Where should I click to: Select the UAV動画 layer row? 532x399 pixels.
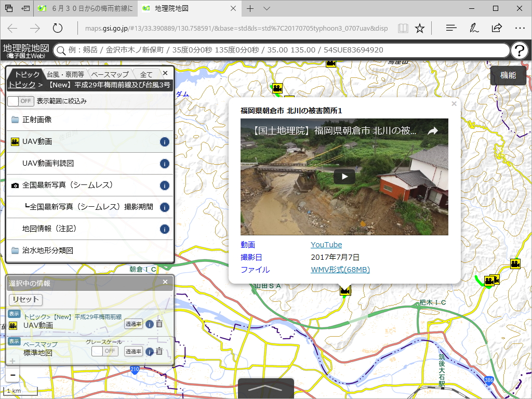coord(90,141)
